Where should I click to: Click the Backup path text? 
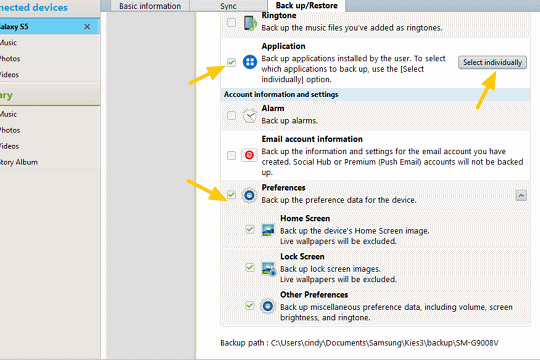pyautogui.click(x=359, y=343)
